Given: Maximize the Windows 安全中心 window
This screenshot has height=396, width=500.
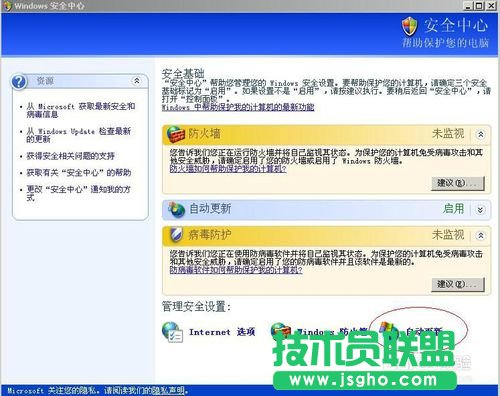Looking at the screenshot, I should [x=479, y=6].
